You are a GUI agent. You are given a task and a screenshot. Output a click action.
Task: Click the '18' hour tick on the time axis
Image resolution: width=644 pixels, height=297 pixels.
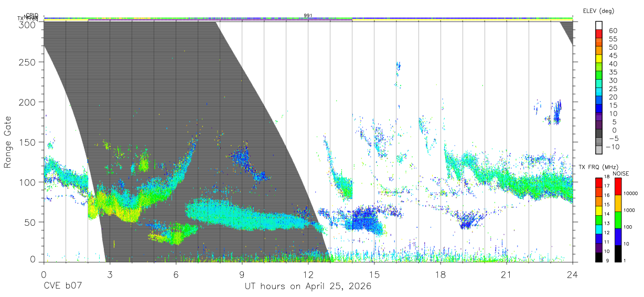point(440,274)
